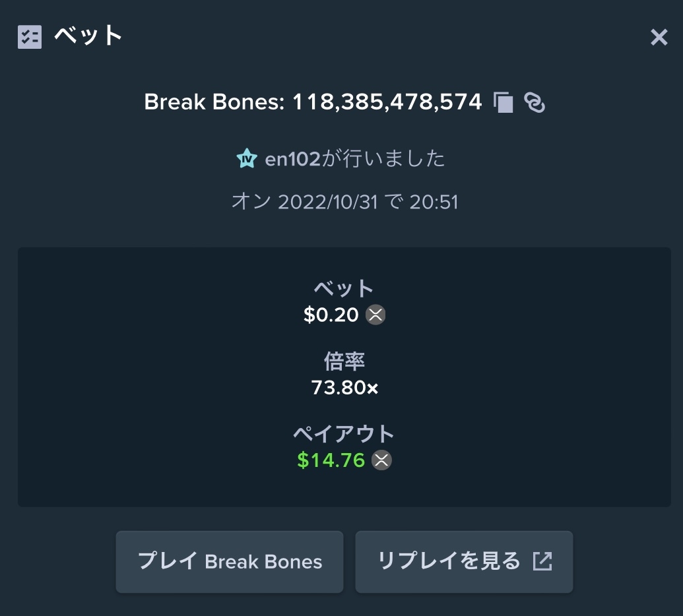
Task: Click the green payout amount $14.76
Action: (x=331, y=460)
